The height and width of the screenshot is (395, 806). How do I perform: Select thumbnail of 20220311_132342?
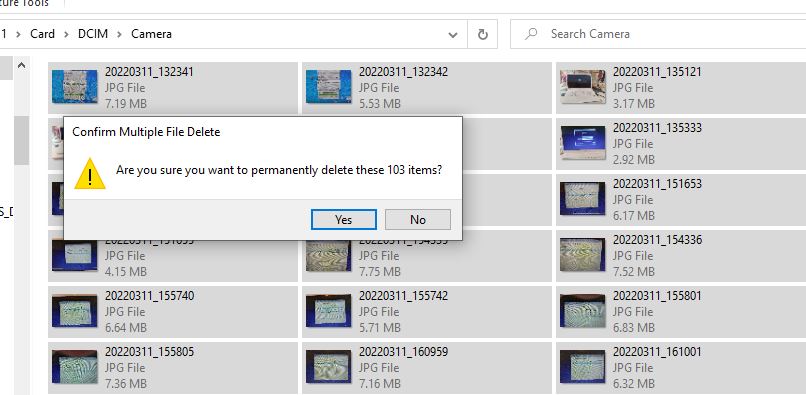coord(328,86)
